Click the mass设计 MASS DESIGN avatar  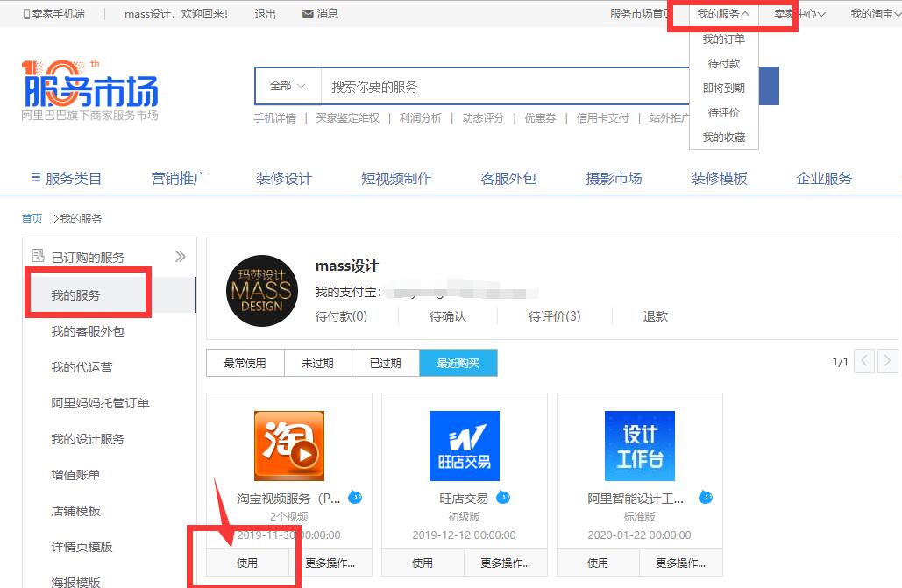click(261, 289)
